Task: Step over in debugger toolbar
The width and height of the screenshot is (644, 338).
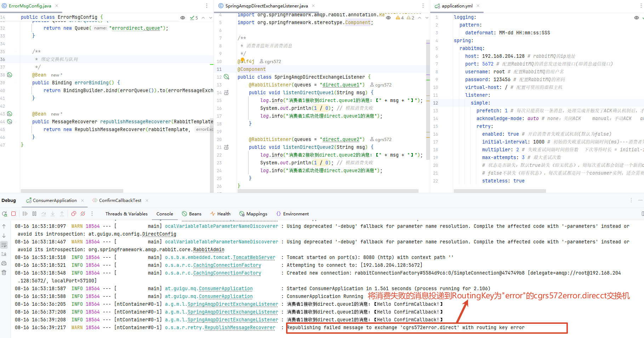Action: pos(44,214)
